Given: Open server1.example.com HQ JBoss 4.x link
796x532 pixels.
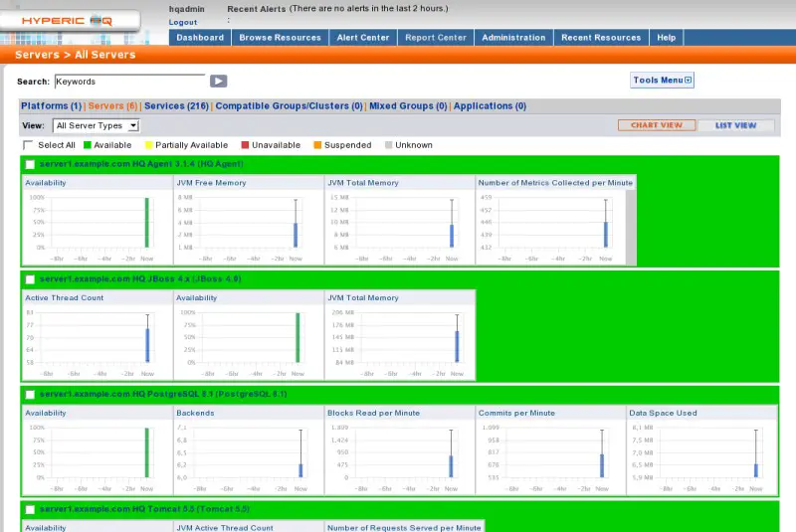Looking at the screenshot, I should [x=140, y=279].
